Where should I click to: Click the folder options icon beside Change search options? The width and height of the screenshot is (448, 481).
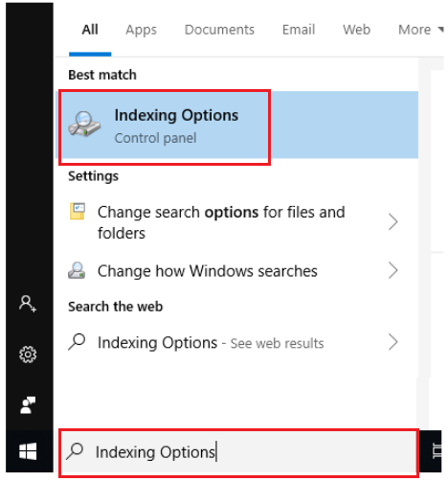[x=78, y=211]
